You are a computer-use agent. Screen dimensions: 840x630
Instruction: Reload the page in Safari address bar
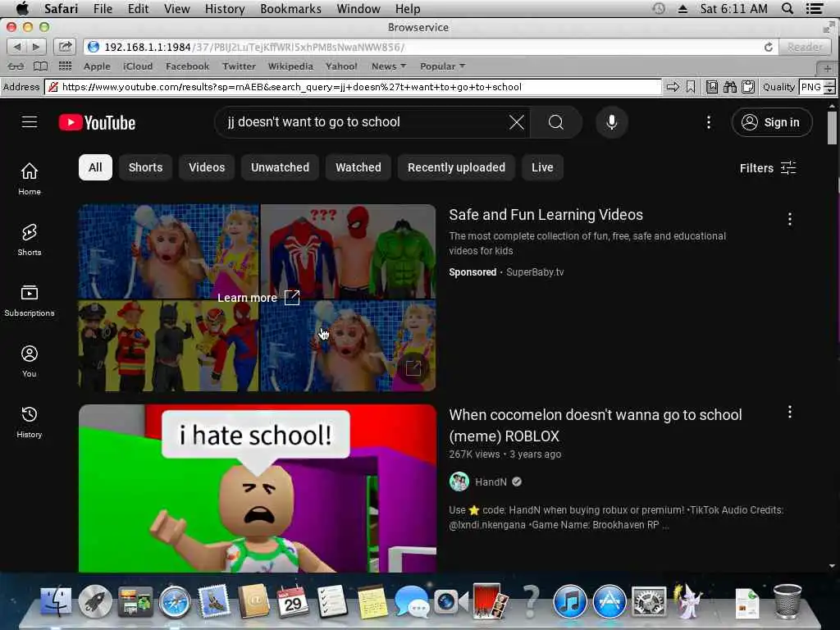coord(768,47)
